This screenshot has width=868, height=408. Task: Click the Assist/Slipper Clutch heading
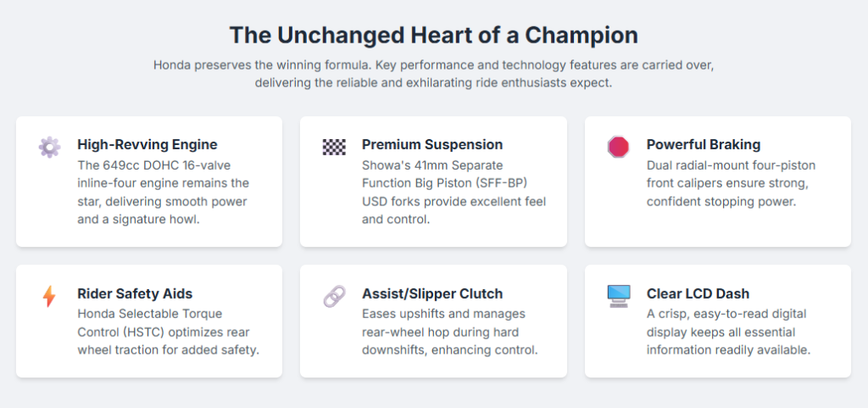coord(431,293)
